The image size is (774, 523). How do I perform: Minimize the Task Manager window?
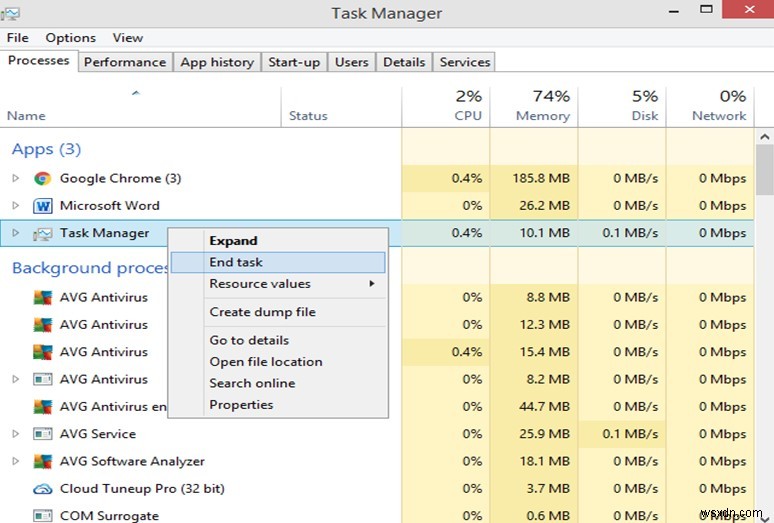point(674,11)
